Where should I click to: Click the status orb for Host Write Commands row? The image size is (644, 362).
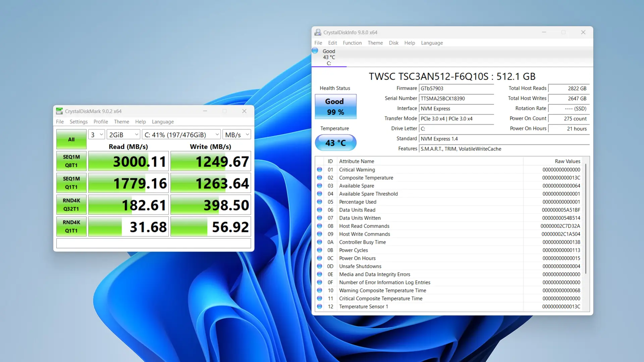(x=320, y=234)
